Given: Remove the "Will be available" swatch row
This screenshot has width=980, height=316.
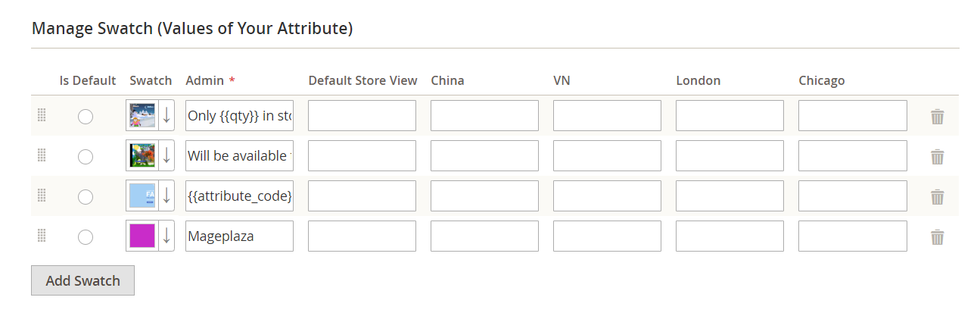Looking at the screenshot, I should coord(937,157).
